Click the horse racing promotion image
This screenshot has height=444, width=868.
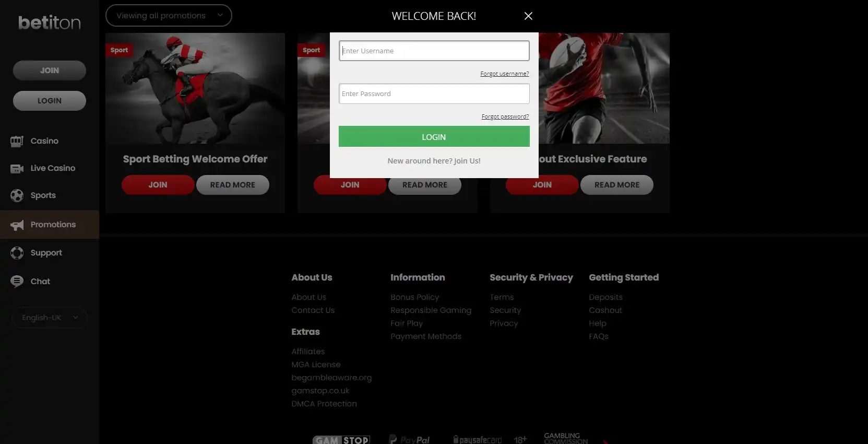(x=195, y=88)
